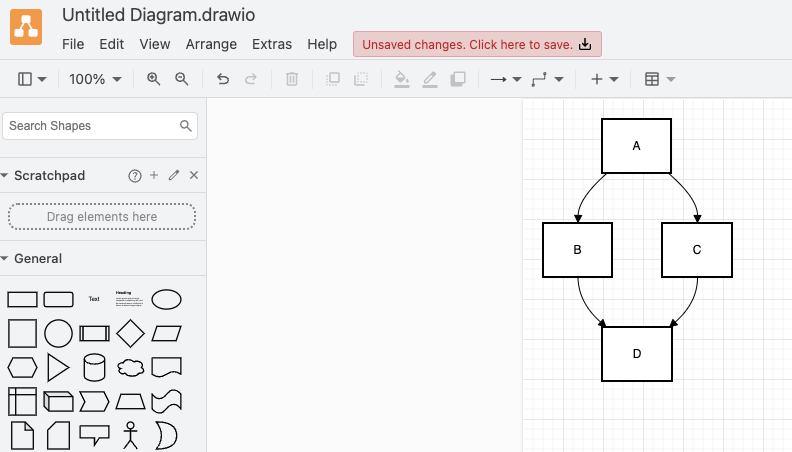Open the Arrange menu
The image size is (792, 452).
[x=211, y=44]
